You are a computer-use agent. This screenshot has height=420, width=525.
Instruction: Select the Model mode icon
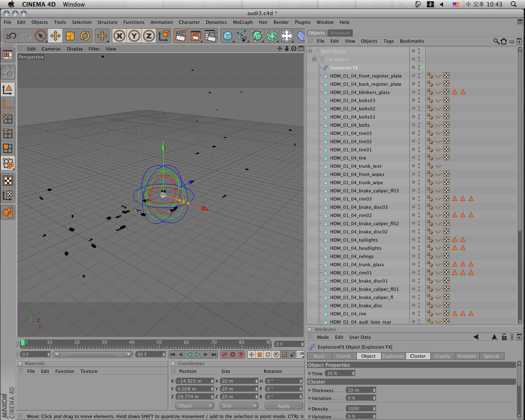(x=8, y=89)
